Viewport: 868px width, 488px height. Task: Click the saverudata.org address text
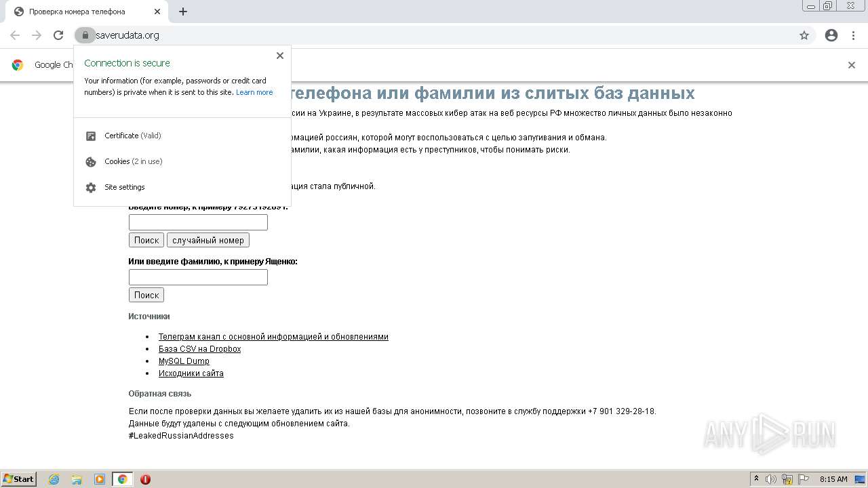point(127,35)
